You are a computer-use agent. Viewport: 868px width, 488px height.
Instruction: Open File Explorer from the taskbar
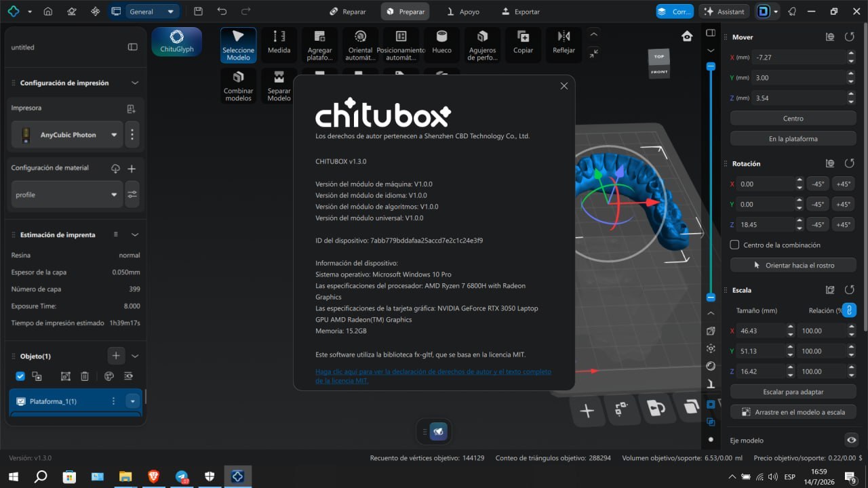click(125, 476)
